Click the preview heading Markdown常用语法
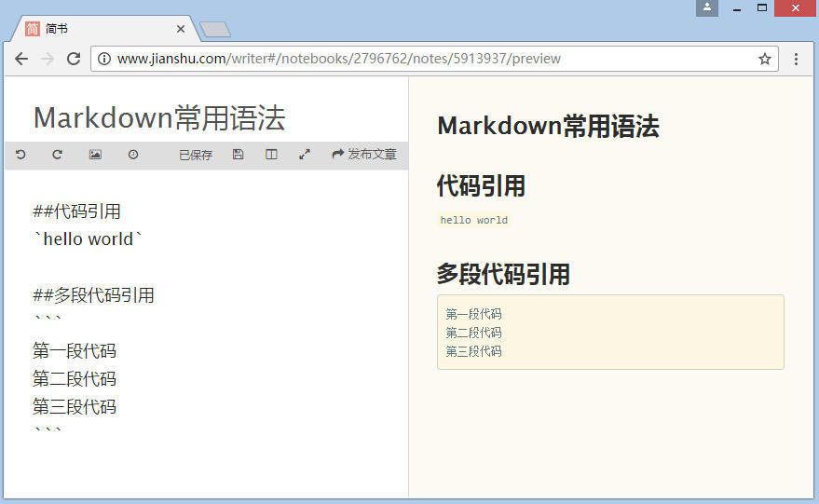 tap(549, 127)
